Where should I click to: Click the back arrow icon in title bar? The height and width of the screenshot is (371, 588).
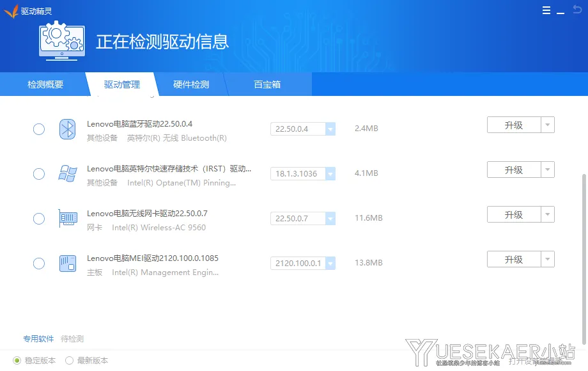point(577,10)
